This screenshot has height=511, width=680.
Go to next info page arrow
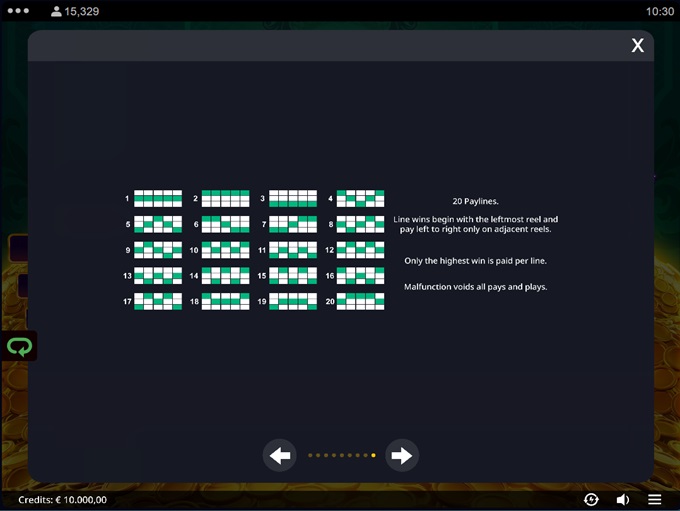402,455
